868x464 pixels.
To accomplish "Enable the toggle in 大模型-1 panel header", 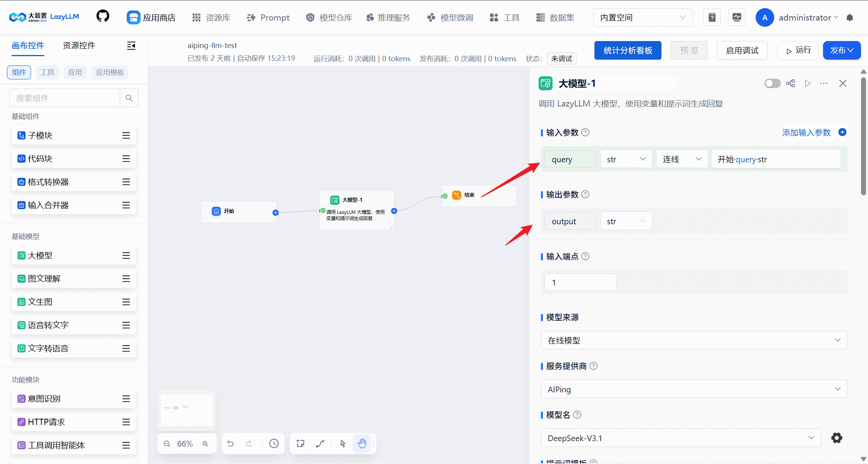I will coord(772,83).
